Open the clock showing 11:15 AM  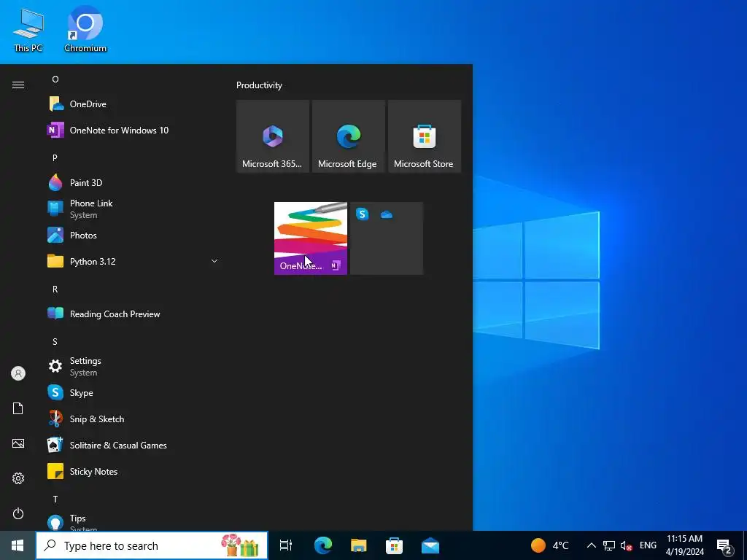[x=684, y=545]
